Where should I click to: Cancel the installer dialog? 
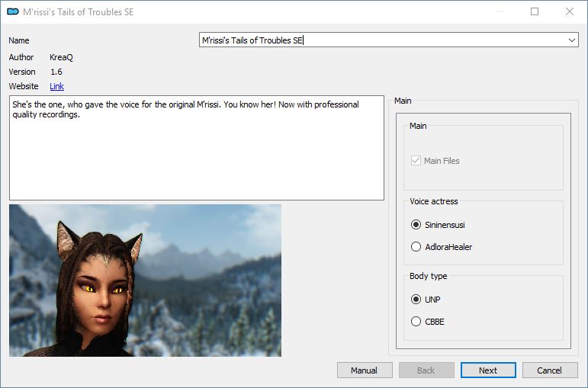(x=550, y=370)
